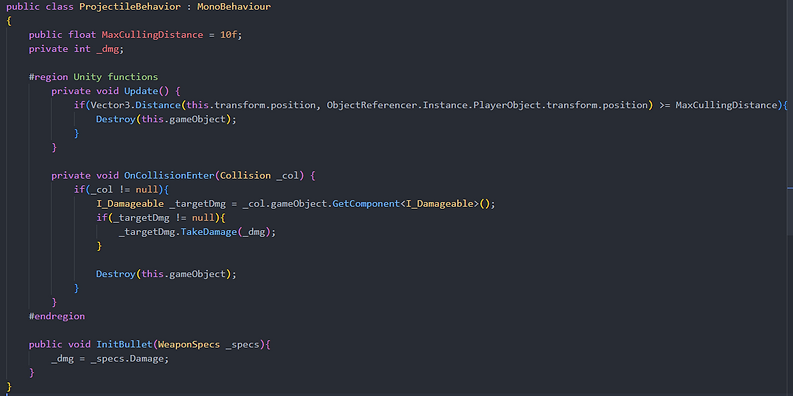Click the #endregion directive
The image size is (793, 396).
(57, 316)
